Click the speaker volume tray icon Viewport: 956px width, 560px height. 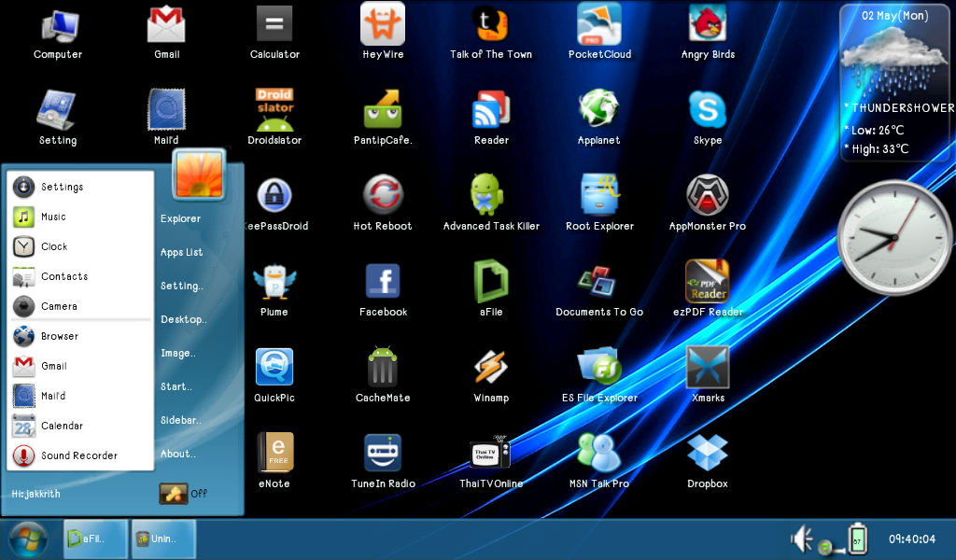(802, 539)
